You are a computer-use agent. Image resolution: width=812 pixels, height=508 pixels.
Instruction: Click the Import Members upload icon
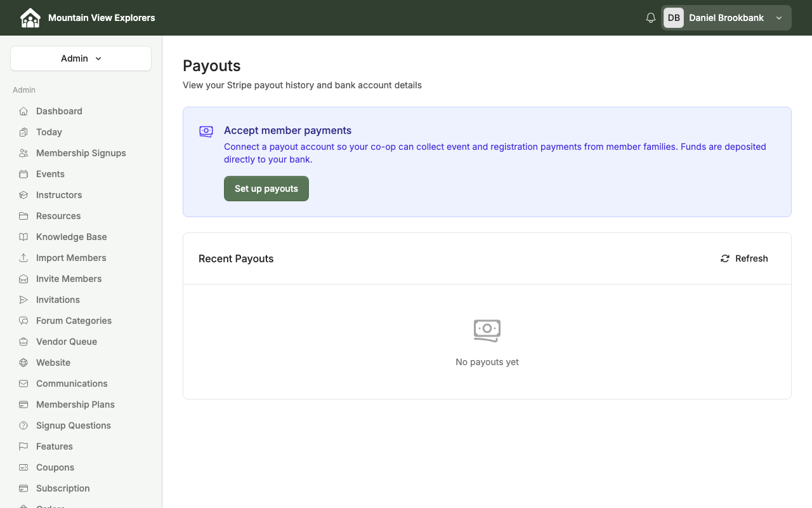click(x=23, y=258)
